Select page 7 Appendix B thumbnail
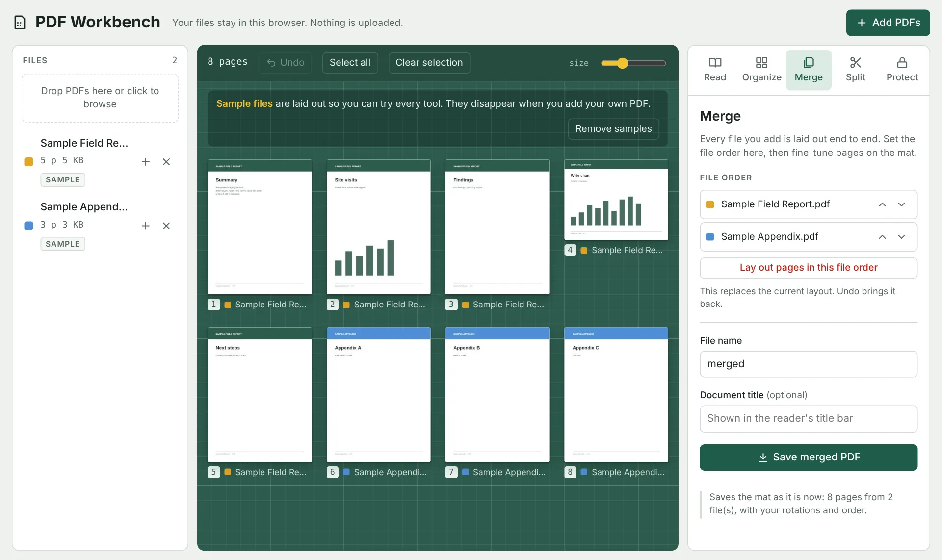Screen dimensions: 942x560 point(497,395)
